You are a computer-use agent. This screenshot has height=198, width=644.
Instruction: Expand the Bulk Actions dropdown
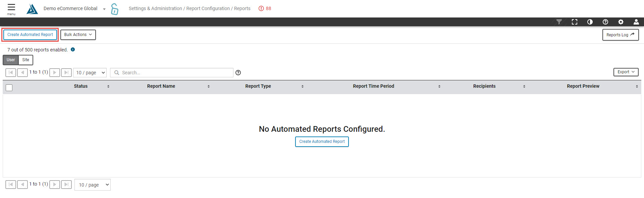coord(78,35)
